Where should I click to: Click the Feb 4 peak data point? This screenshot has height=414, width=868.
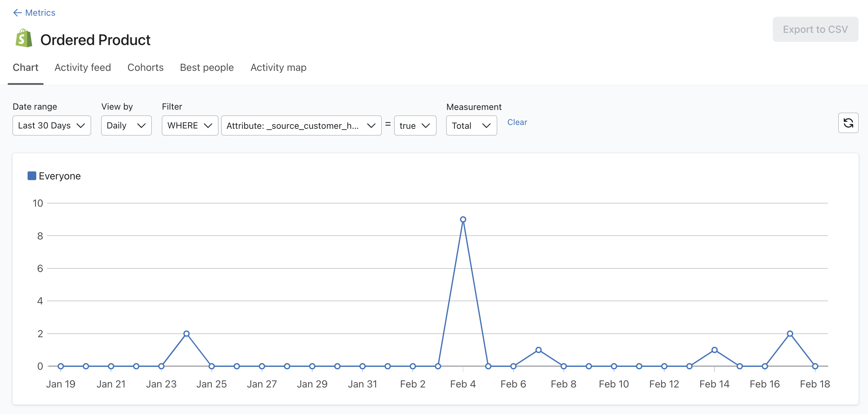pos(463,219)
